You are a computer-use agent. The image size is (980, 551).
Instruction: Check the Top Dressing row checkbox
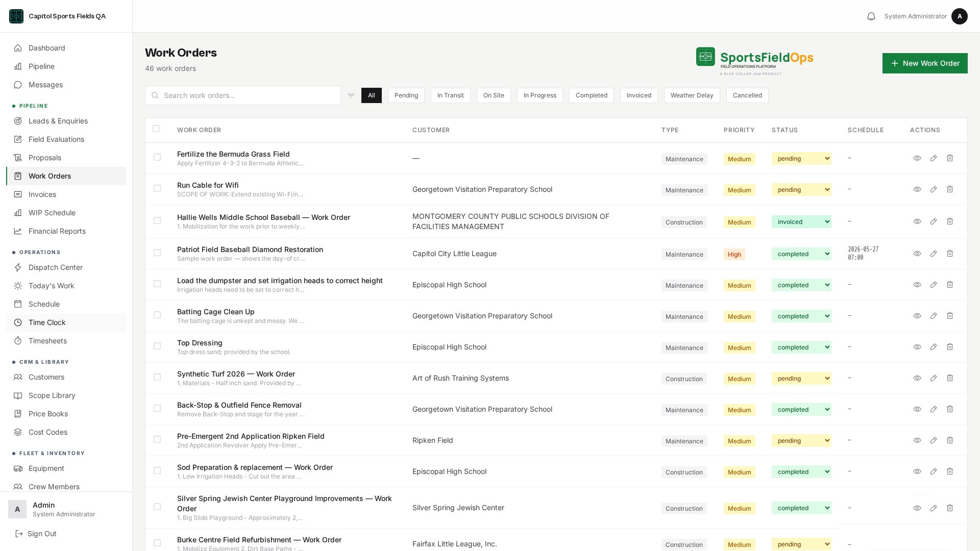tap(157, 346)
